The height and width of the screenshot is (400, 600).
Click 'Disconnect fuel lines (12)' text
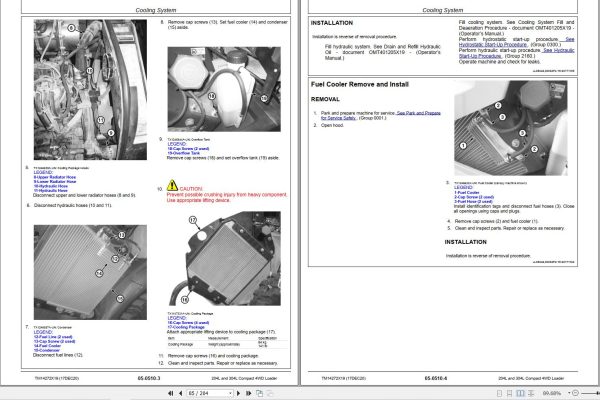pos(58,355)
